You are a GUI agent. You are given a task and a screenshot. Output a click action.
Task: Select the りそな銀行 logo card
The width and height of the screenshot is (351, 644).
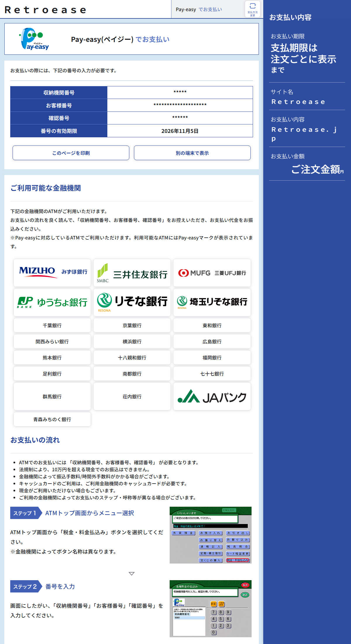pos(132,302)
